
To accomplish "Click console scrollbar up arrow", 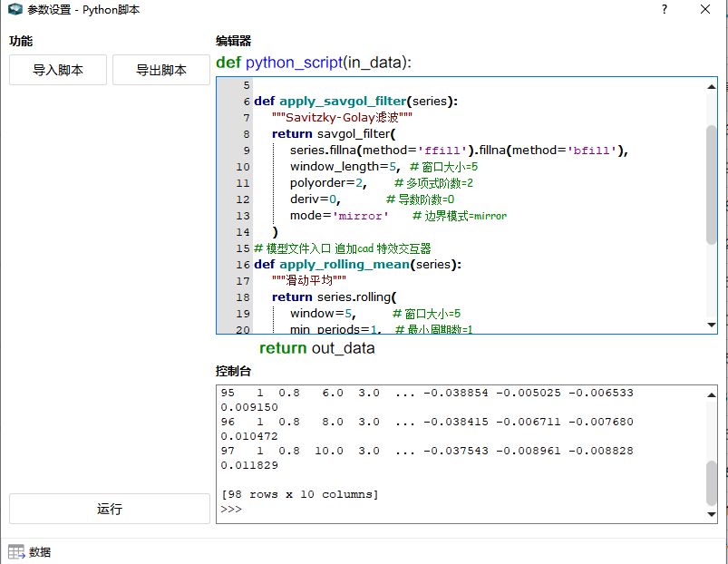I will coord(712,394).
